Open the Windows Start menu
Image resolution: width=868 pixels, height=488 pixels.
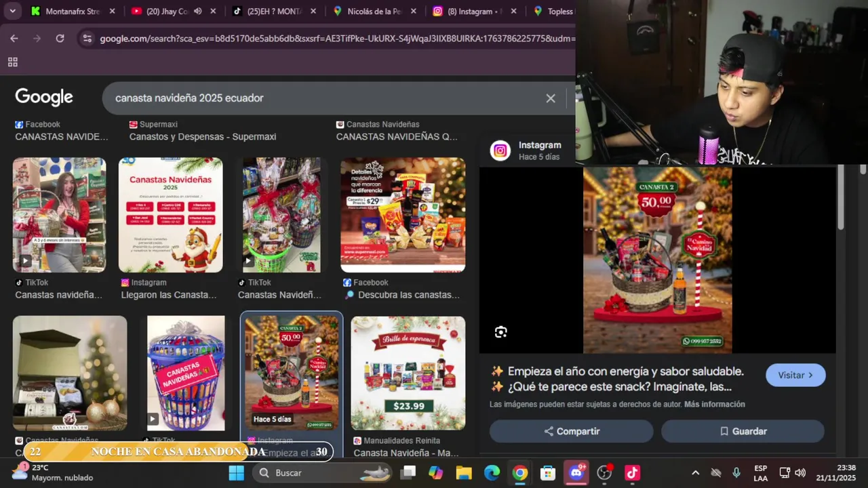point(236,472)
